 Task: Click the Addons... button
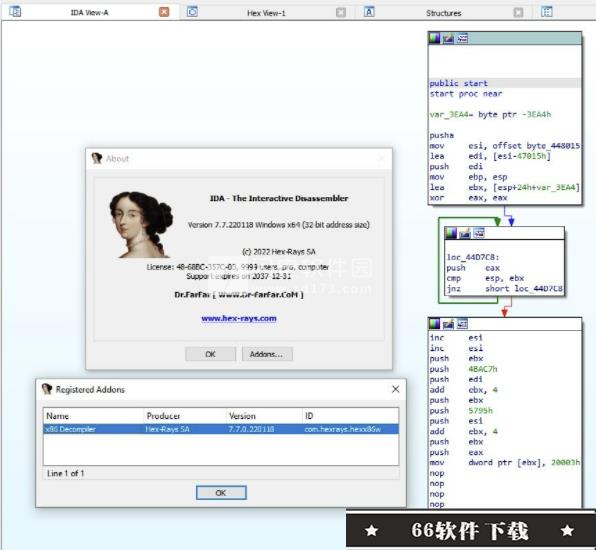(x=267, y=354)
